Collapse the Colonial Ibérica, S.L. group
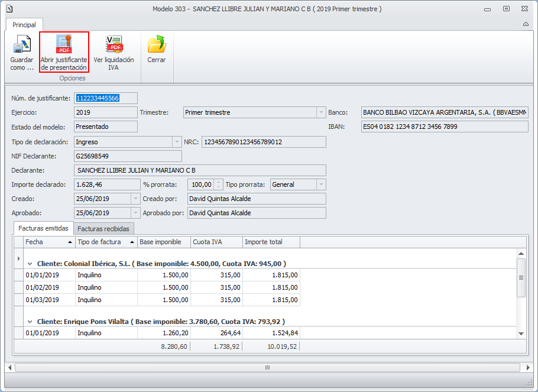The width and height of the screenshot is (538, 392). click(30, 264)
